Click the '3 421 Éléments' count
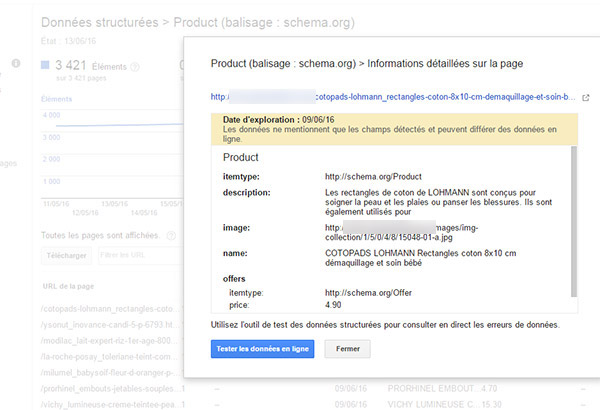 click(x=91, y=66)
